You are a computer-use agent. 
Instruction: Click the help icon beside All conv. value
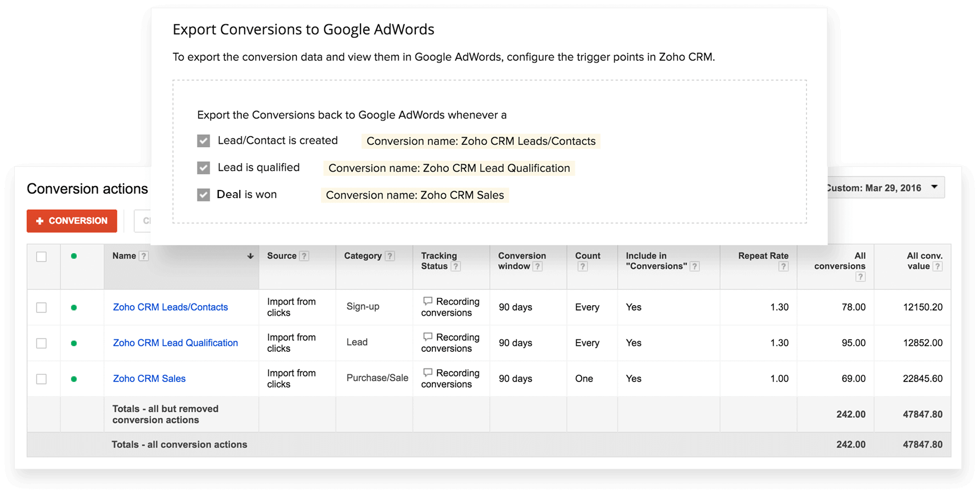coord(938,266)
